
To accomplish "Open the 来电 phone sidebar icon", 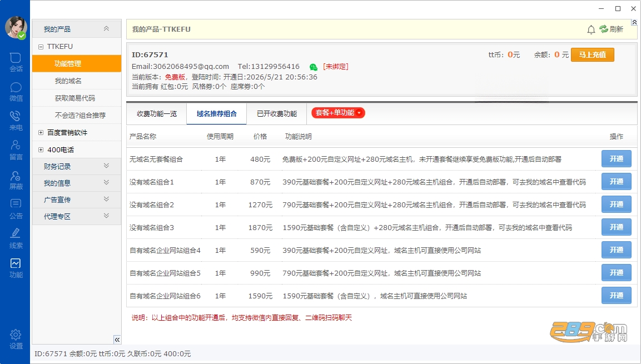I will pyautogui.click(x=16, y=121).
